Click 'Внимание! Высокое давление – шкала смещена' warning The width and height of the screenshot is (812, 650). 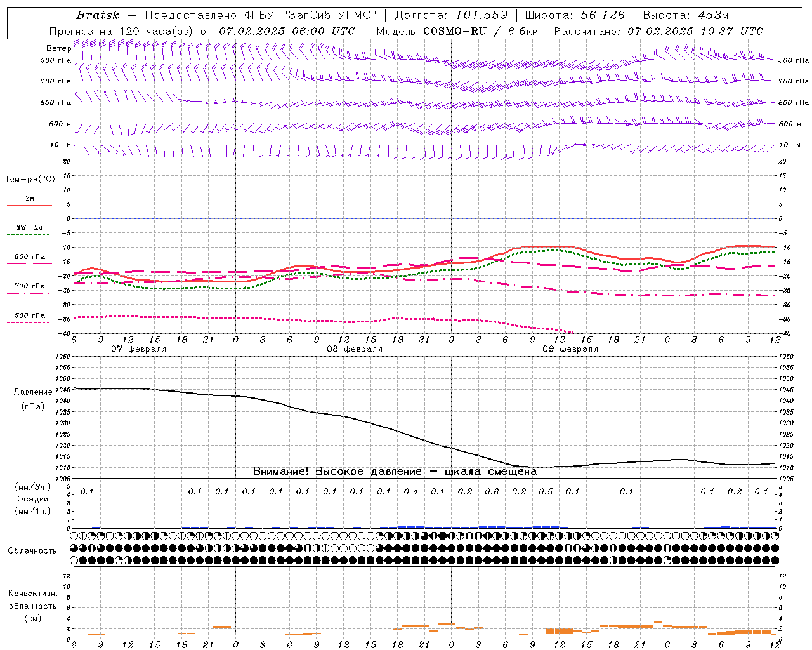[395, 472]
